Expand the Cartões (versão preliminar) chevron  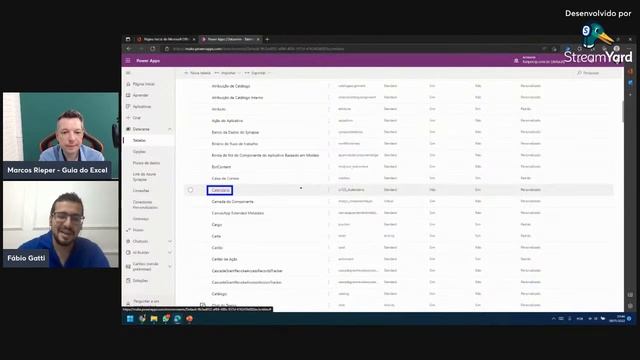pyautogui.click(x=170, y=267)
